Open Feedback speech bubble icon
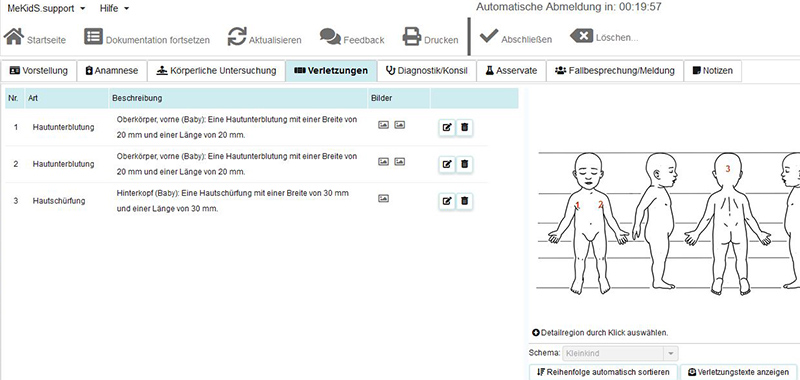Image resolution: width=800 pixels, height=380 pixels. pos(330,36)
